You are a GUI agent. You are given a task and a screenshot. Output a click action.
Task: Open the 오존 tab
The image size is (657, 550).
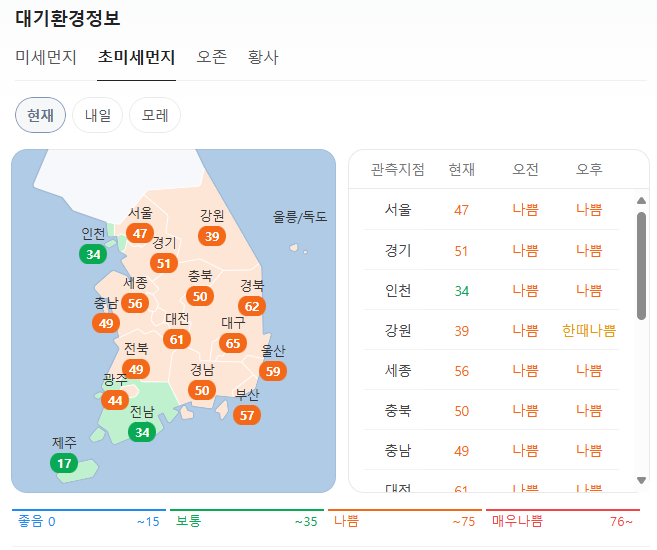pos(212,57)
